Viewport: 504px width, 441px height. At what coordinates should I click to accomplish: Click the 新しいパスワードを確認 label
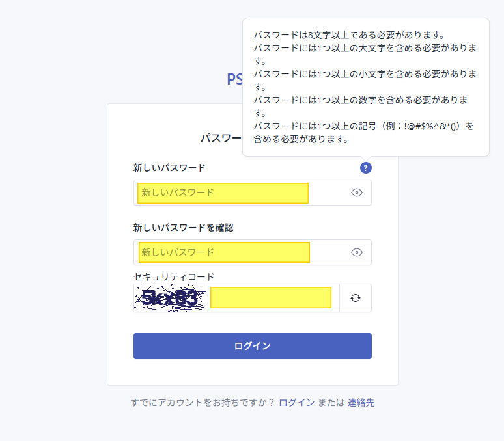point(183,228)
